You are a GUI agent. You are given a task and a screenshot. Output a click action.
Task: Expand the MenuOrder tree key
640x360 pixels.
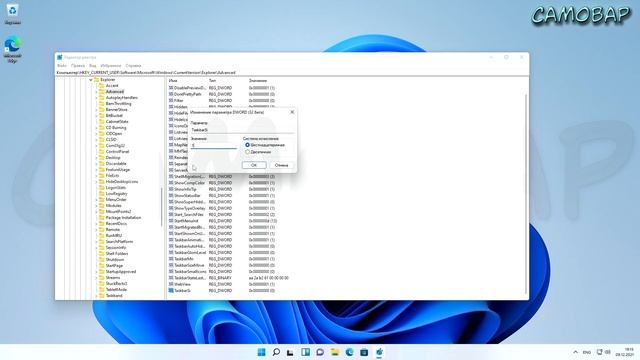point(96,200)
